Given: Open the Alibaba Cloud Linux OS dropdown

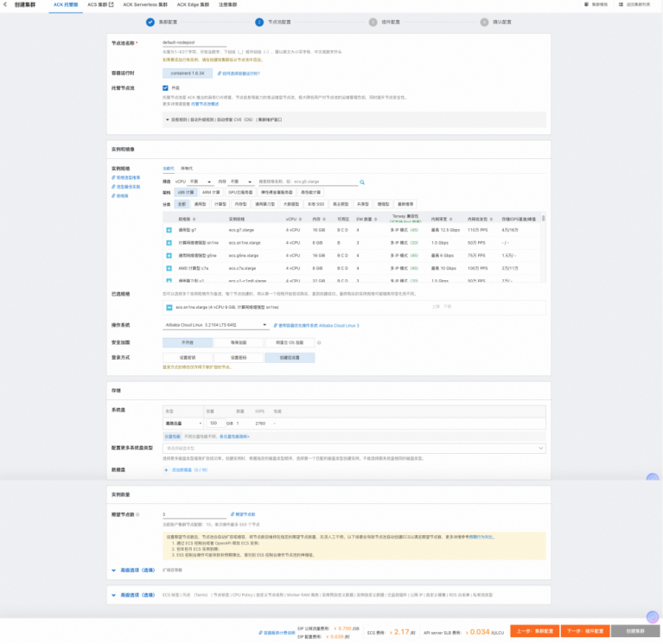Looking at the screenshot, I should click(x=215, y=325).
